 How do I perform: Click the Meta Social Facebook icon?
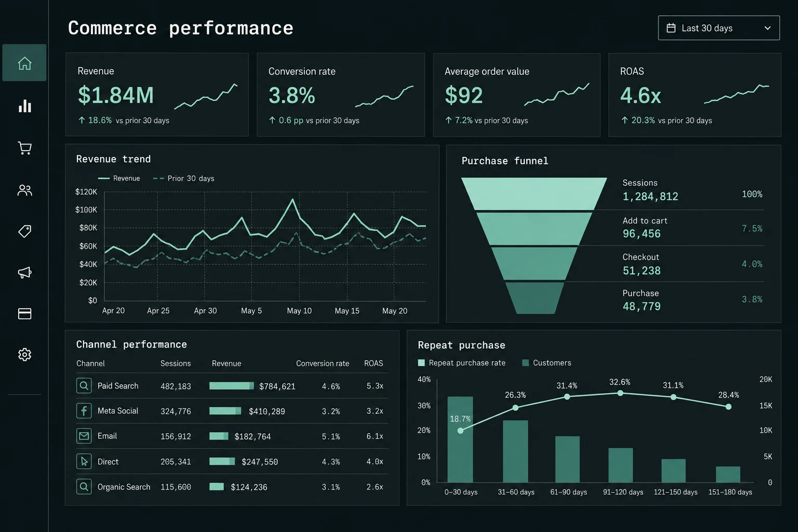(x=84, y=411)
